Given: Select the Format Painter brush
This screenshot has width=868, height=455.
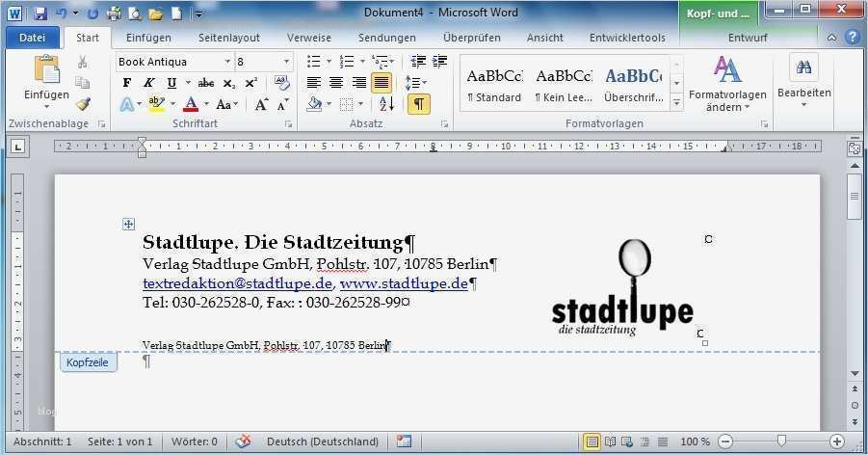Looking at the screenshot, I should click(83, 104).
